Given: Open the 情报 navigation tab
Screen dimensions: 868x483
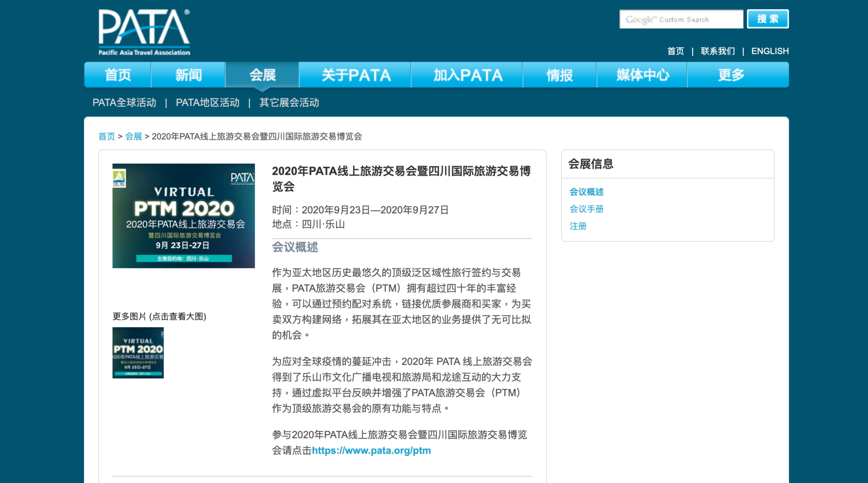Looking at the screenshot, I should (x=560, y=75).
